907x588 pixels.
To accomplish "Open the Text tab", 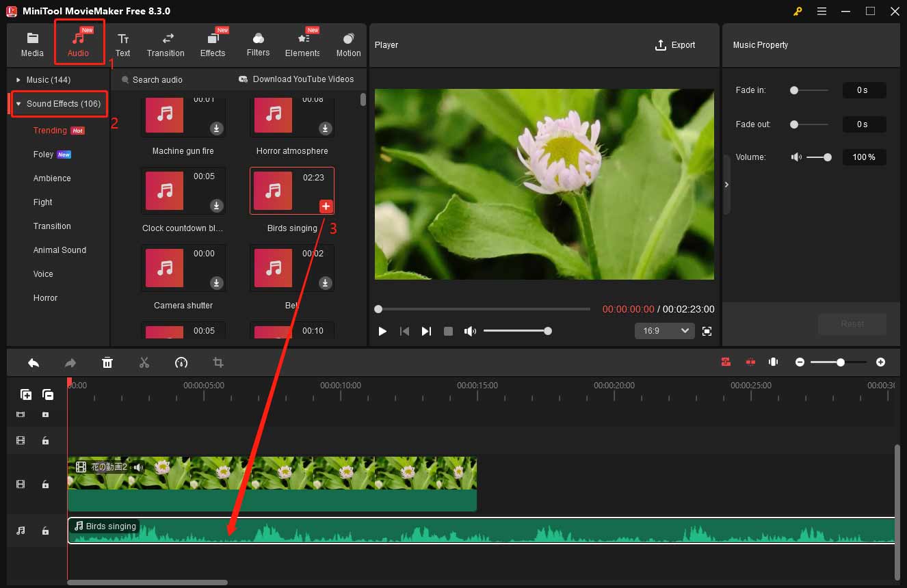I will 123,44.
